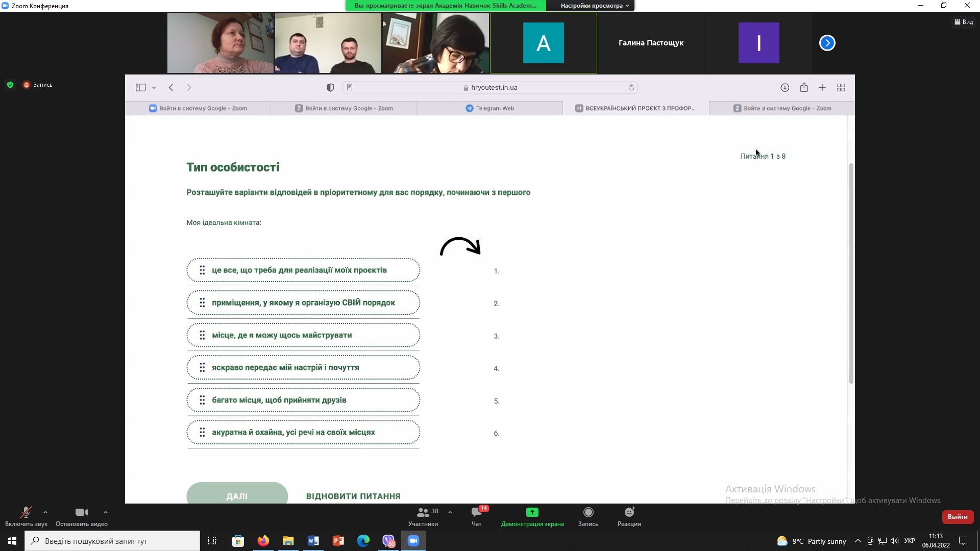
Task: Click the Reactions smiley icon
Action: tap(629, 512)
